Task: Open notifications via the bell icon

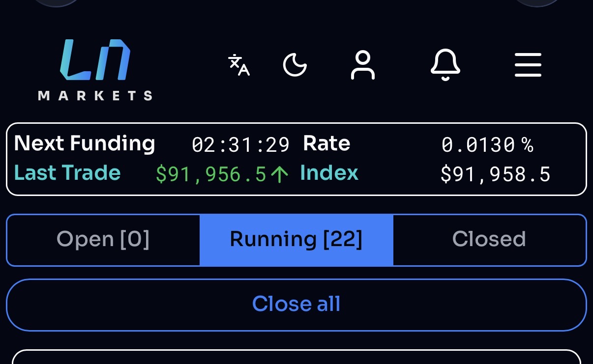Action: pos(445,65)
